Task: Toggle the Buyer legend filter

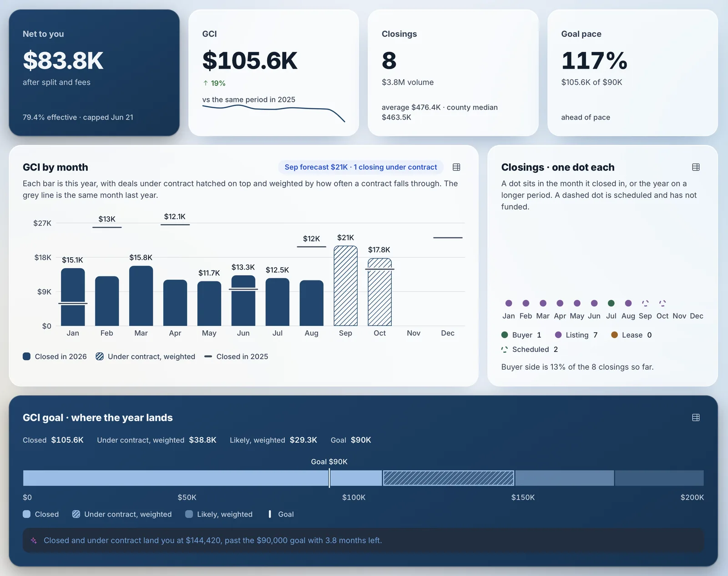Action: point(521,335)
